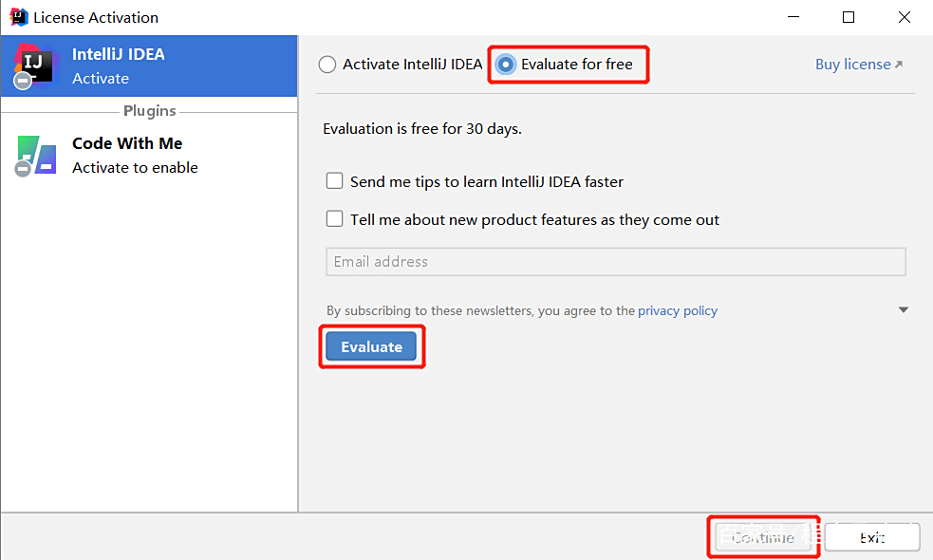Check Tell me about new product features
Image resolution: width=933 pixels, height=560 pixels.
[334, 219]
